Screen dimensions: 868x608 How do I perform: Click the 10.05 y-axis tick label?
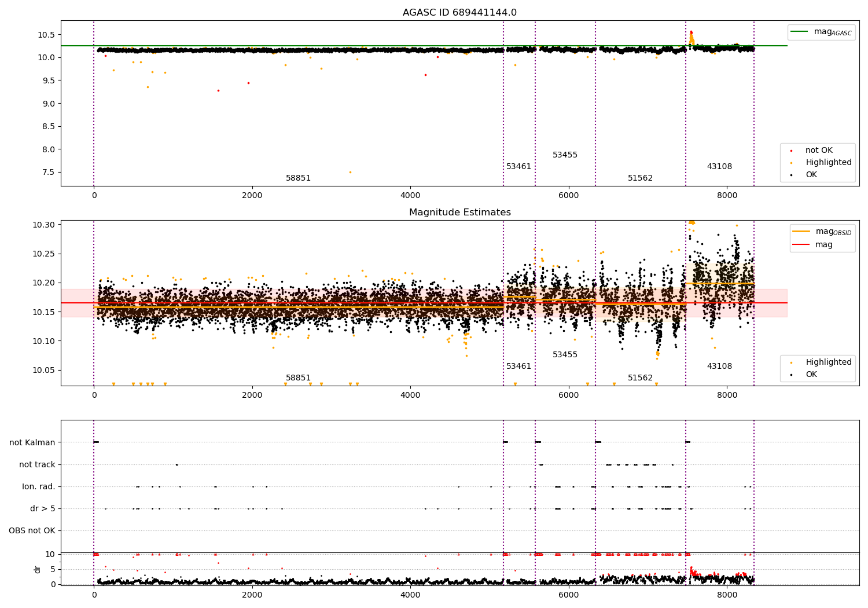pyautogui.click(x=44, y=370)
